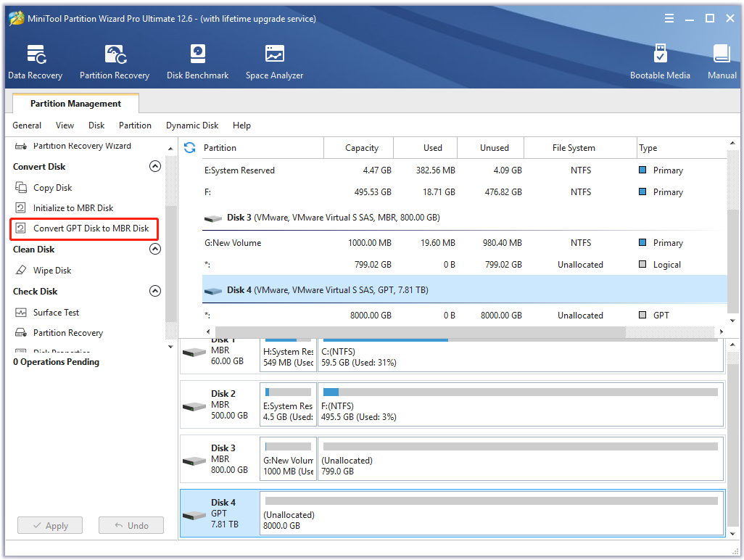Click the Apply button
This screenshot has height=560, width=744.
pos(50,525)
